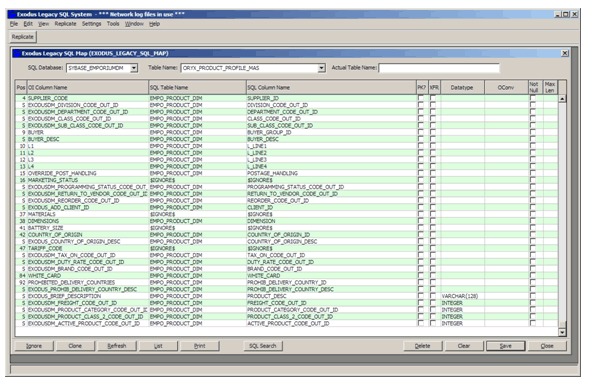This screenshot has width=590, height=380.
Task: Click the Delete button
Action: (x=422, y=346)
